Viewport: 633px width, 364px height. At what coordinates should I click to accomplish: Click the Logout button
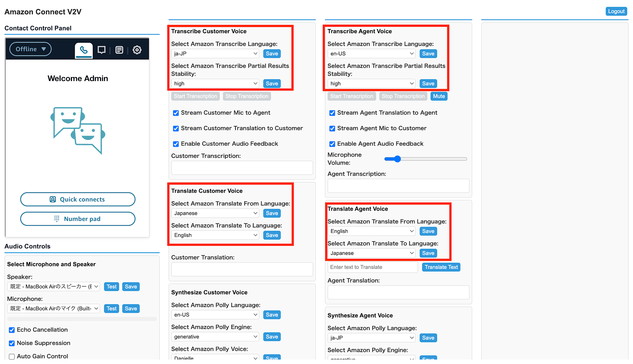[616, 11]
